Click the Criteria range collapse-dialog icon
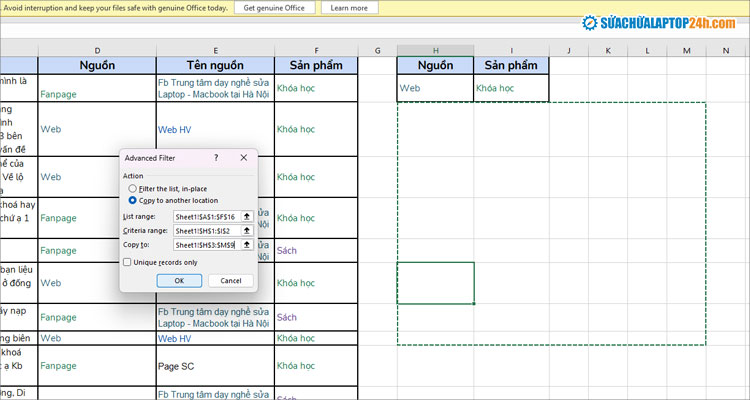 tap(246, 230)
